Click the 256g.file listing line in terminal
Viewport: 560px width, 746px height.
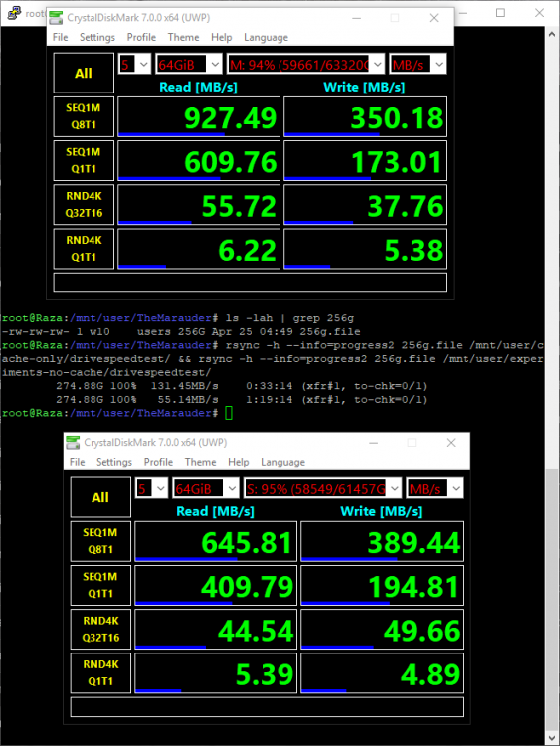[x=181, y=331]
